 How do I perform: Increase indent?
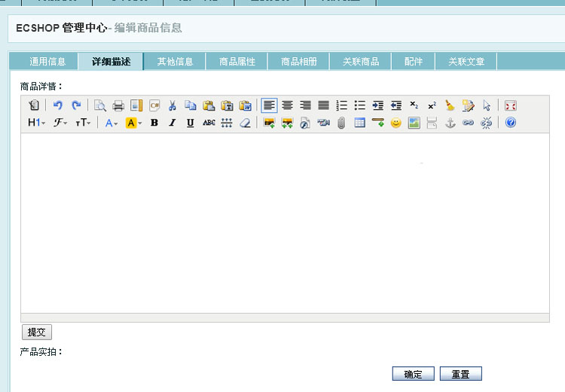tap(378, 105)
